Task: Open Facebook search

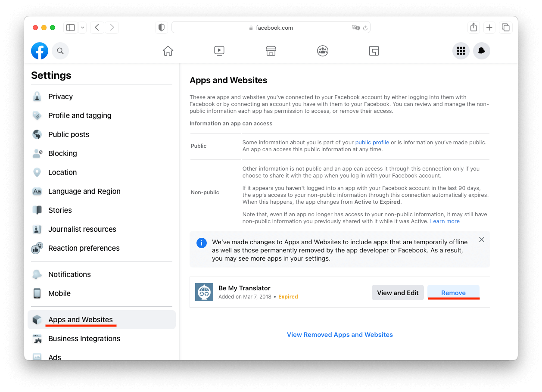Action: 60,51
